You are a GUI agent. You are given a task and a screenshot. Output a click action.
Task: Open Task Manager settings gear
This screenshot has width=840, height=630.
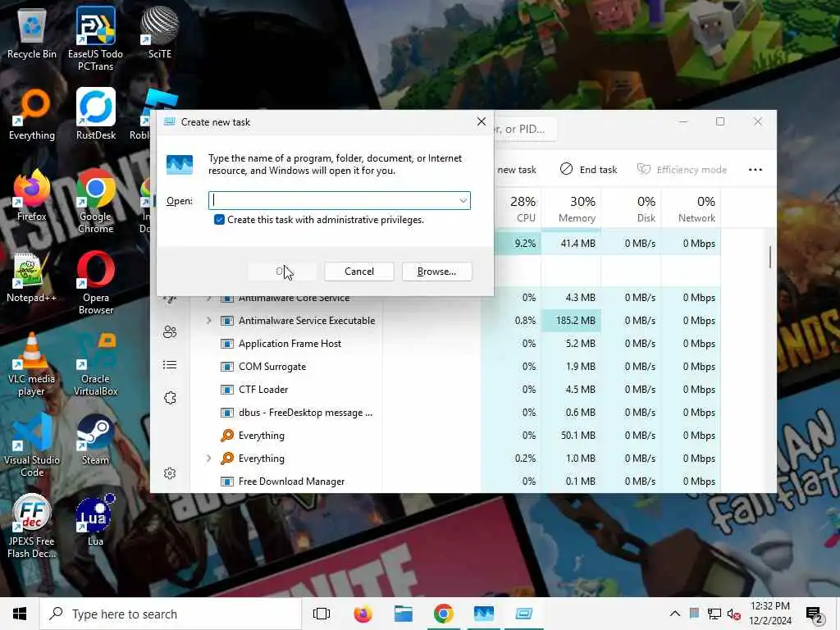click(170, 473)
